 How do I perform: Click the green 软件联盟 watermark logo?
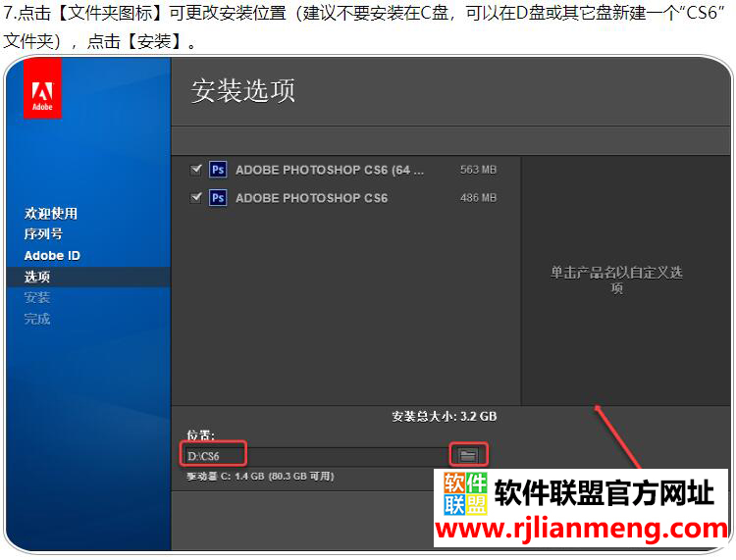pyautogui.click(x=465, y=493)
